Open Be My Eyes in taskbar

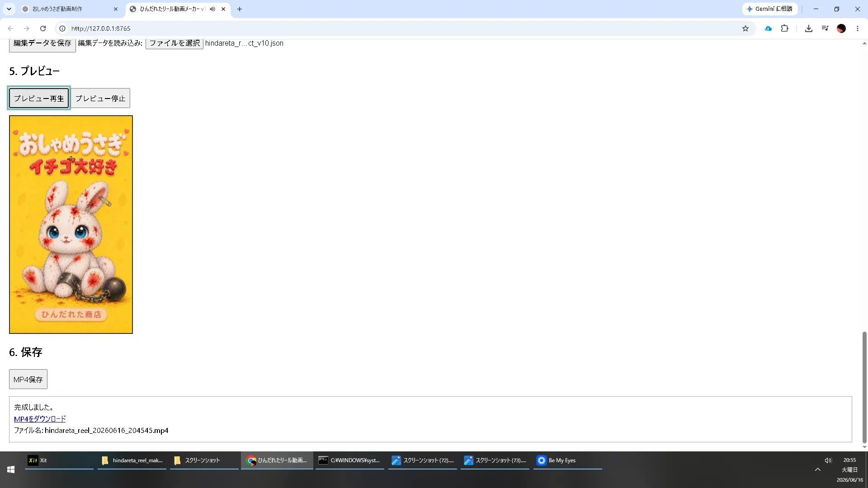click(x=568, y=460)
